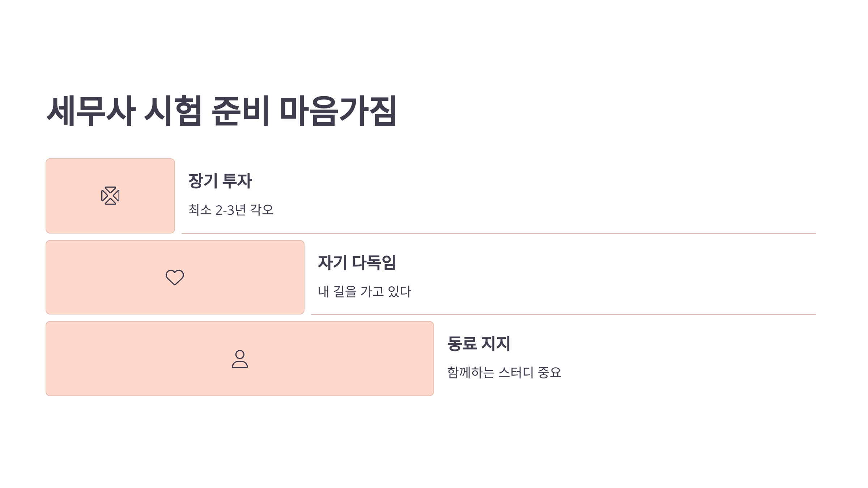Select the divider line under 장기 투자

point(499,234)
